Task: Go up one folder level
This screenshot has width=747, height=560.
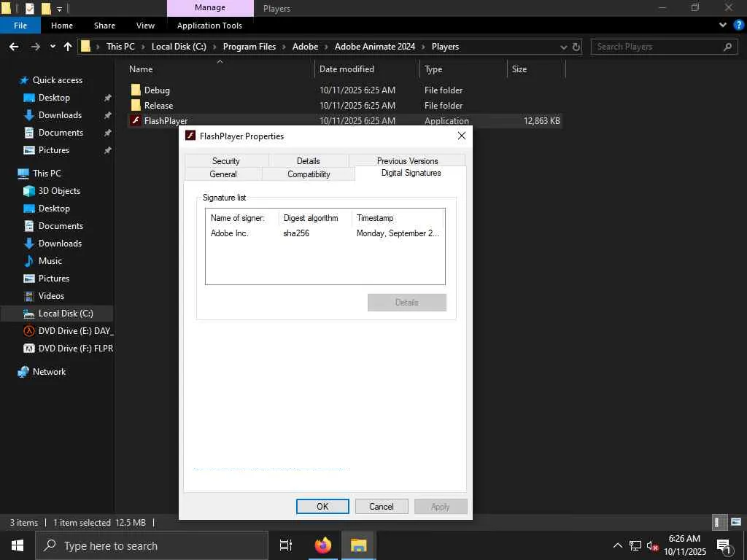Action: point(68,47)
